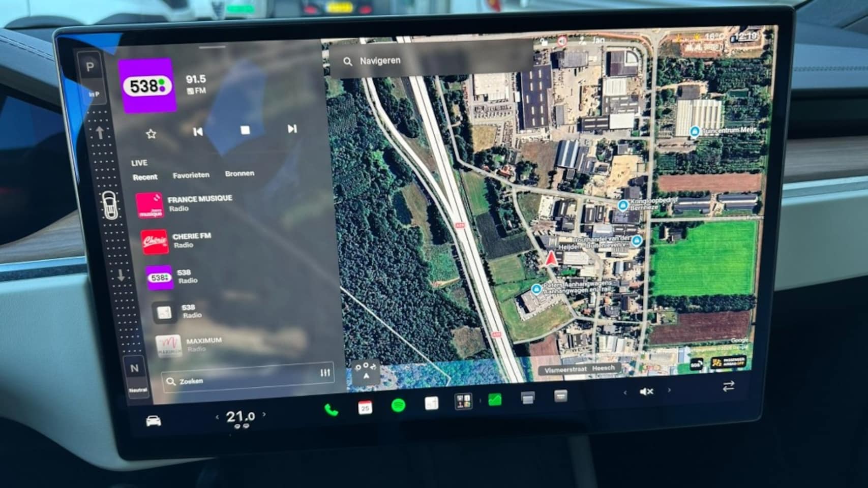Open the phone app icon
Image resolution: width=868 pixels, height=488 pixels.
pos(331,410)
